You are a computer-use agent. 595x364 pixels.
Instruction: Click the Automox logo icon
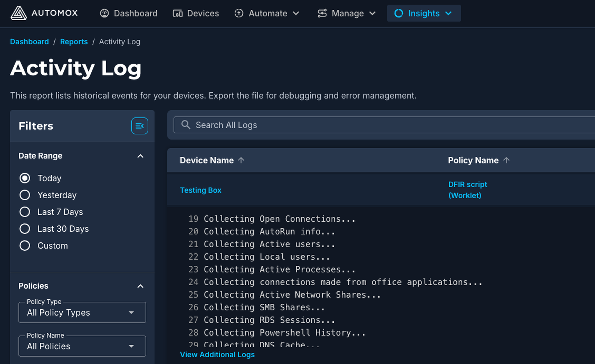[x=19, y=13]
